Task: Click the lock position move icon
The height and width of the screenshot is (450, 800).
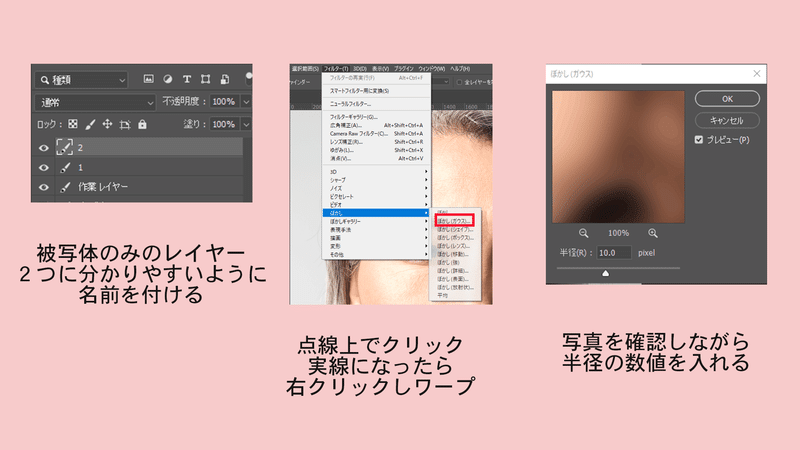Action: 107,124
